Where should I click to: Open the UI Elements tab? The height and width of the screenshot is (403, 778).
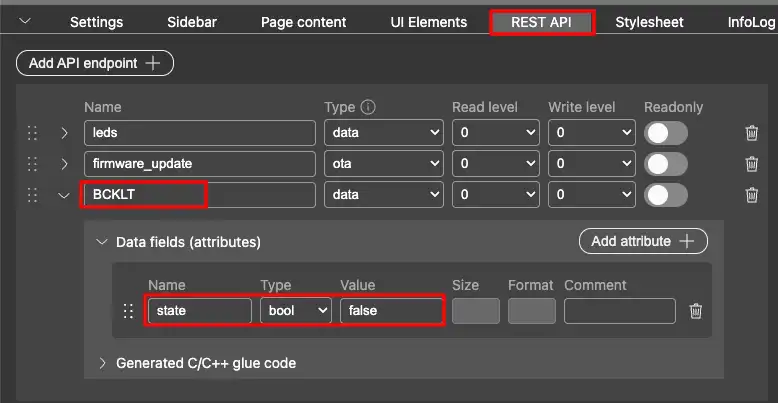click(x=429, y=22)
